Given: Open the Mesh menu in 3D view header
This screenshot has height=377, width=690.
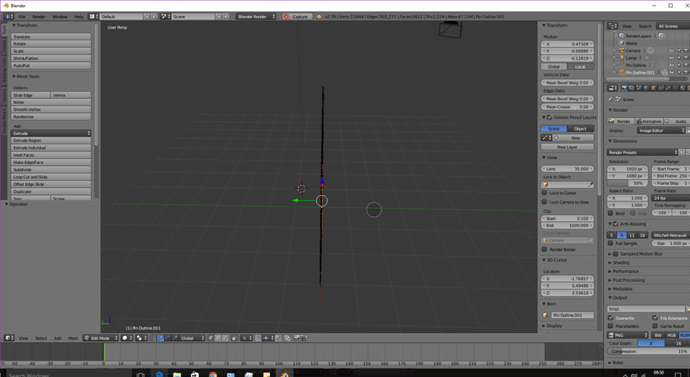Looking at the screenshot, I should pos(73,338).
